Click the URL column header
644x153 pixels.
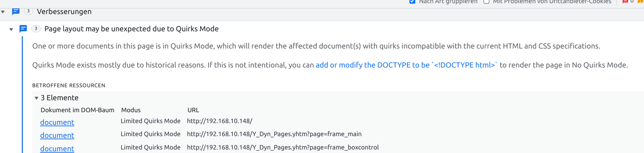tap(193, 110)
